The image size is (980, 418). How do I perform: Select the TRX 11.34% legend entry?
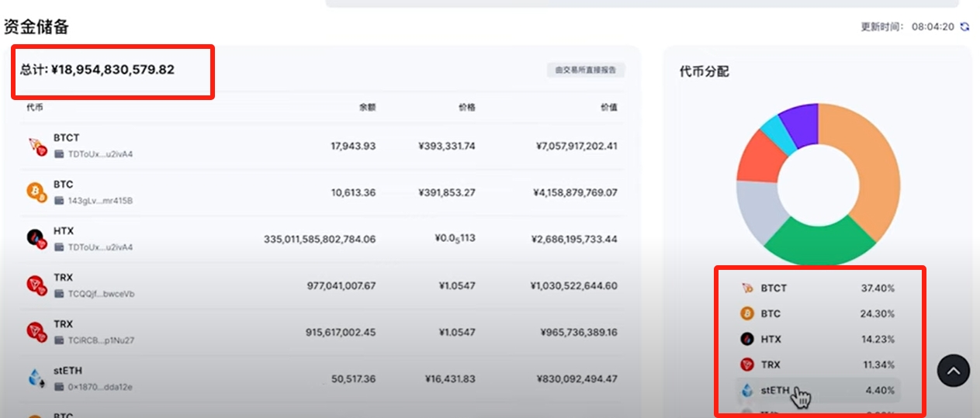pos(818,364)
